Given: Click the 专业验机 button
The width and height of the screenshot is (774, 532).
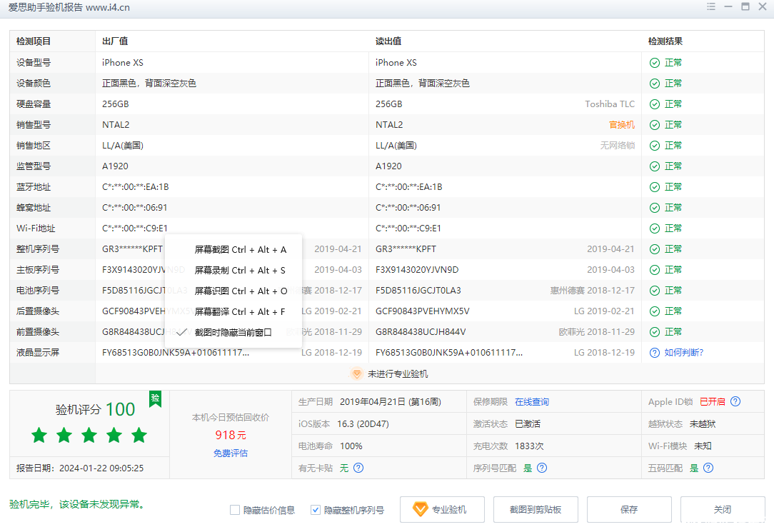Looking at the screenshot, I should (x=442, y=509).
